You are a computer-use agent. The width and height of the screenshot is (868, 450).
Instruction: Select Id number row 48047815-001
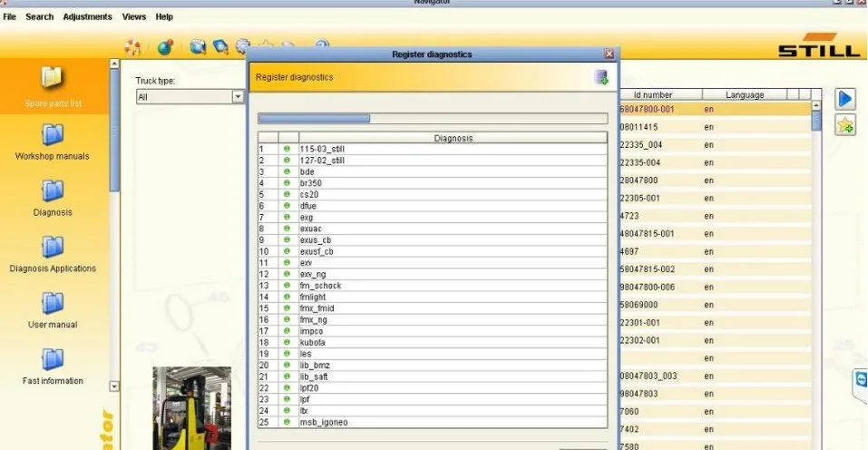[716, 233]
